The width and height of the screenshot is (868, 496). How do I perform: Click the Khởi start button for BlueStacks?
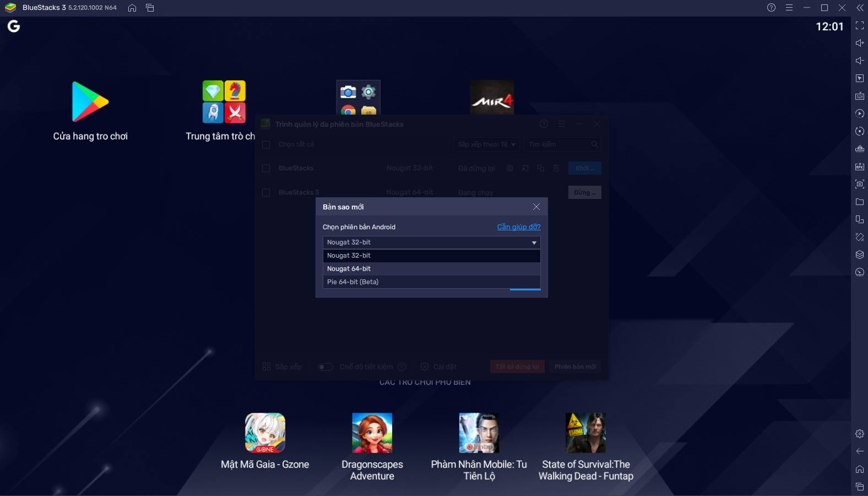[584, 168]
